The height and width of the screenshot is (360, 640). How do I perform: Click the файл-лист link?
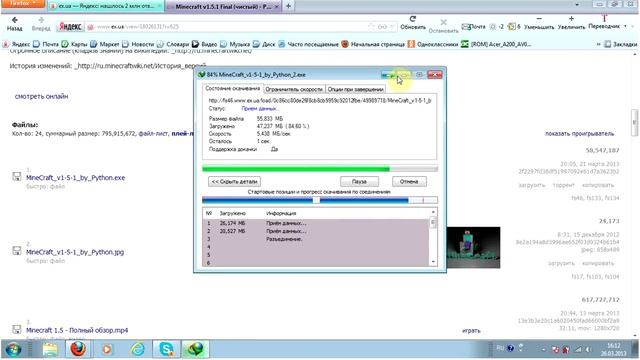tap(153, 133)
